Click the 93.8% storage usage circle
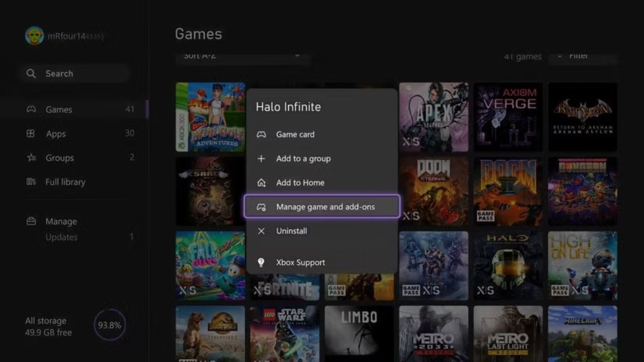 [109, 325]
